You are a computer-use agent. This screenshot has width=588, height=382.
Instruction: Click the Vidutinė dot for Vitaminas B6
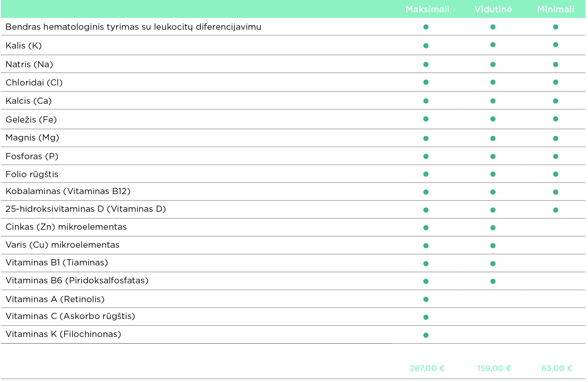point(493,281)
